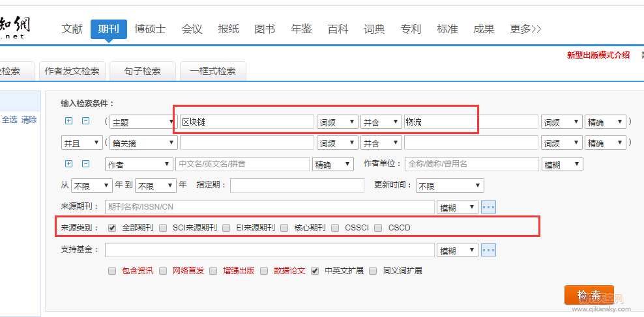Add an author row with plus icon

click(69, 164)
